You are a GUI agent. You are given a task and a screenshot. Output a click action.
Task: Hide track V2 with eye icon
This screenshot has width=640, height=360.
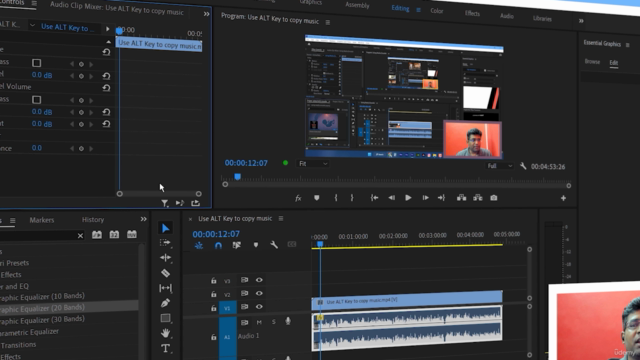coord(259,293)
